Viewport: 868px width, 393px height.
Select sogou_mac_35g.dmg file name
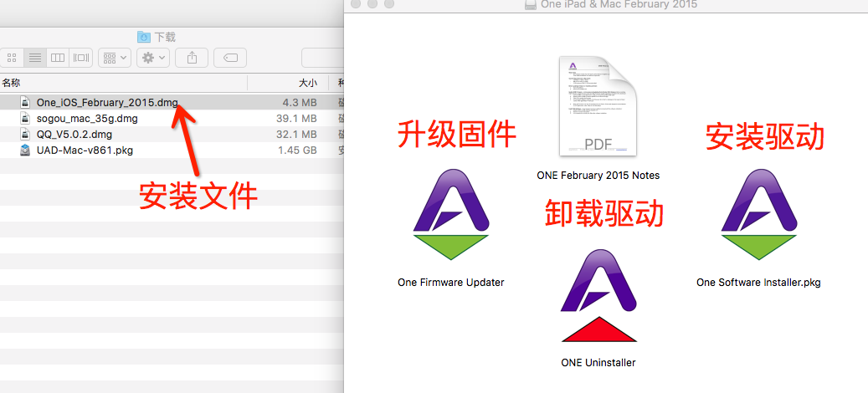click(87, 118)
